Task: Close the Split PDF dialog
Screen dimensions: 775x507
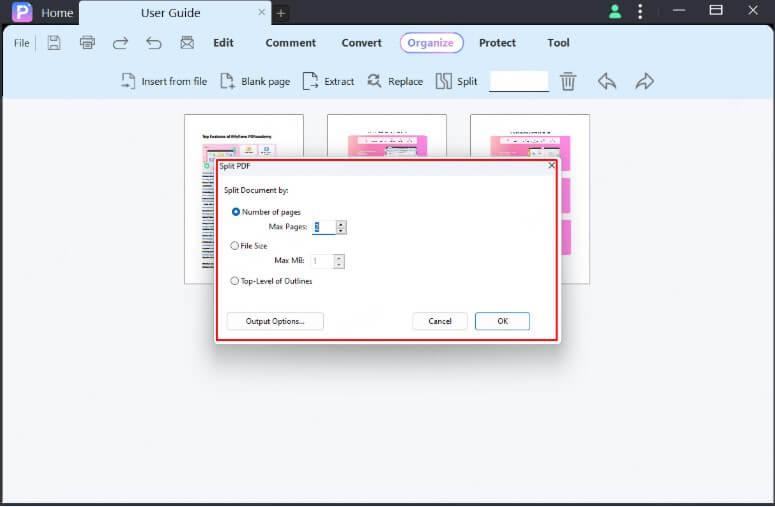Action: 551,166
